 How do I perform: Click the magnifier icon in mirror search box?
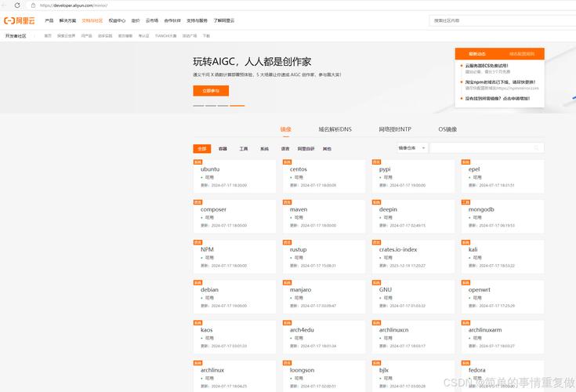[x=537, y=147]
